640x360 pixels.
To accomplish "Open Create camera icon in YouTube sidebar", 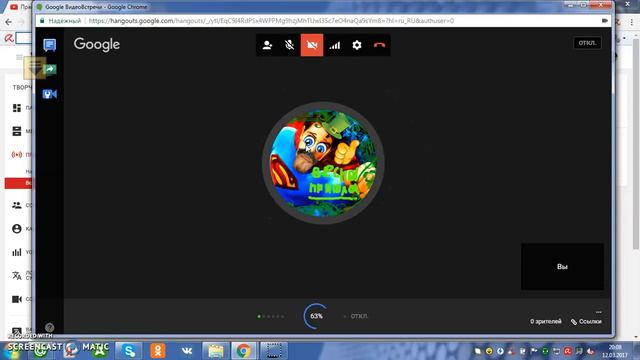I will click(x=17, y=299).
